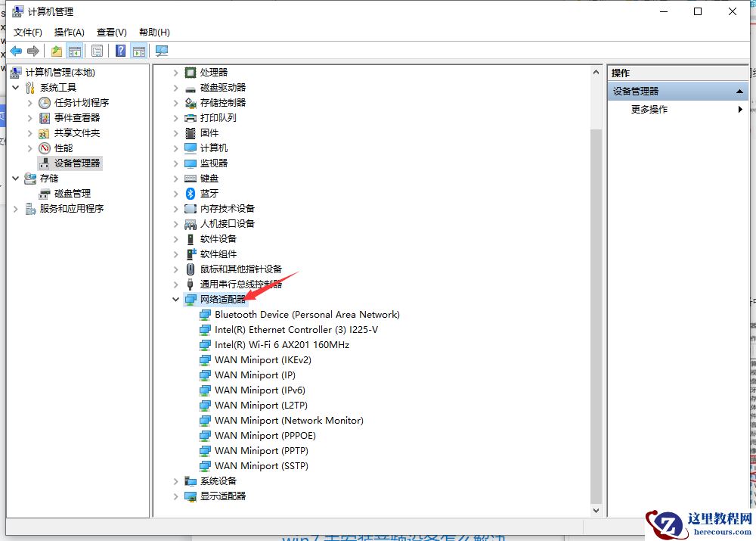Click the forward navigation arrow in the toolbar
Viewport: 756px width, 541px height.
click(33, 50)
